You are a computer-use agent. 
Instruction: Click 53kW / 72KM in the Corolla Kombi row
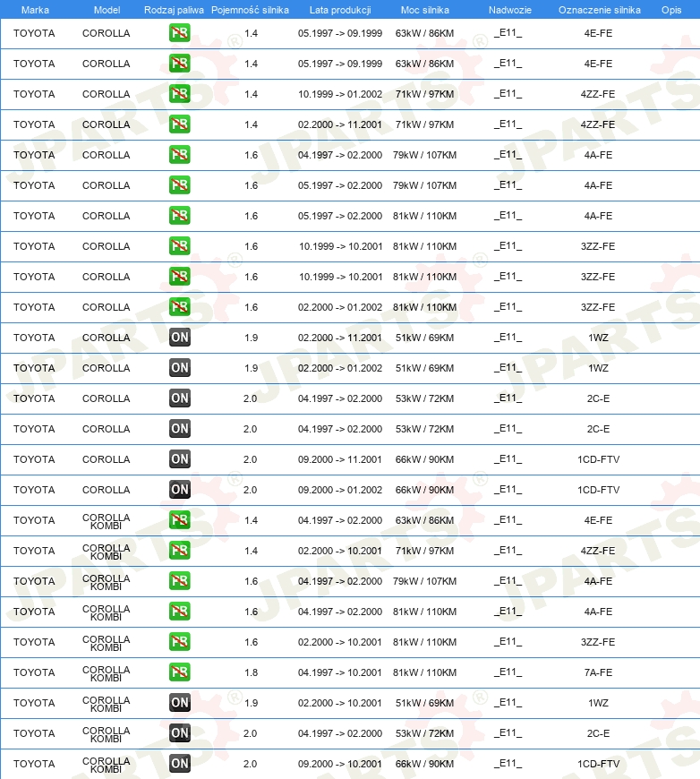click(x=425, y=733)
